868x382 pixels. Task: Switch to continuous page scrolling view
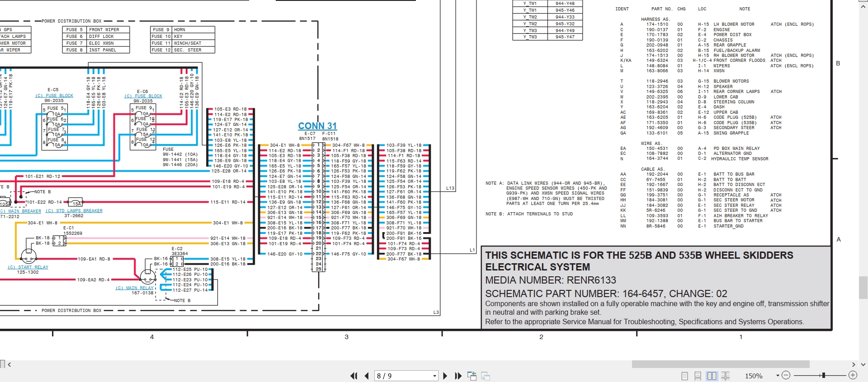click(x=698, y=376)
